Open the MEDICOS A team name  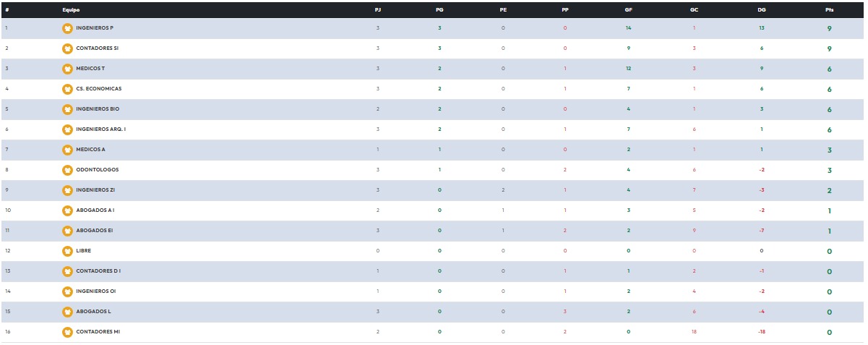click(90, 150)
